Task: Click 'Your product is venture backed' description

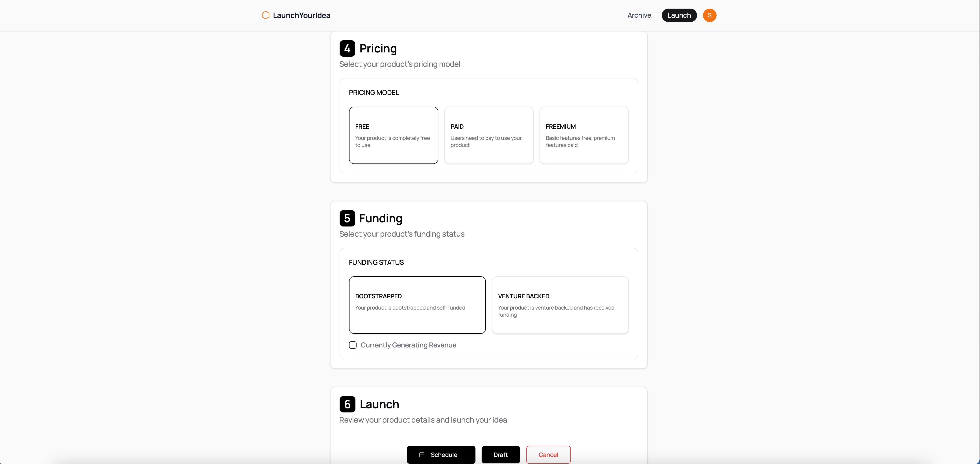Action: [x=556, y=311]
